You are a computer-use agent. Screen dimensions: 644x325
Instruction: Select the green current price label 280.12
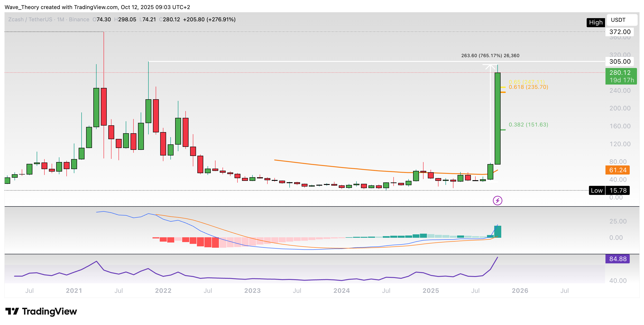[x=620, y=73]
